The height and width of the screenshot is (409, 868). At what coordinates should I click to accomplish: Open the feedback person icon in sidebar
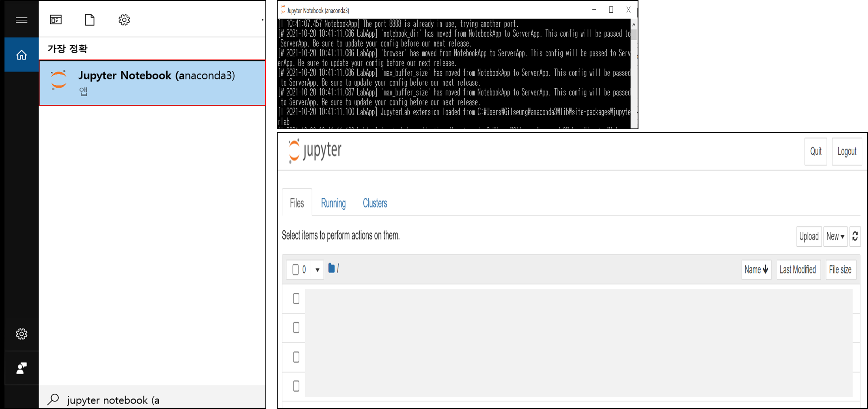21,368
